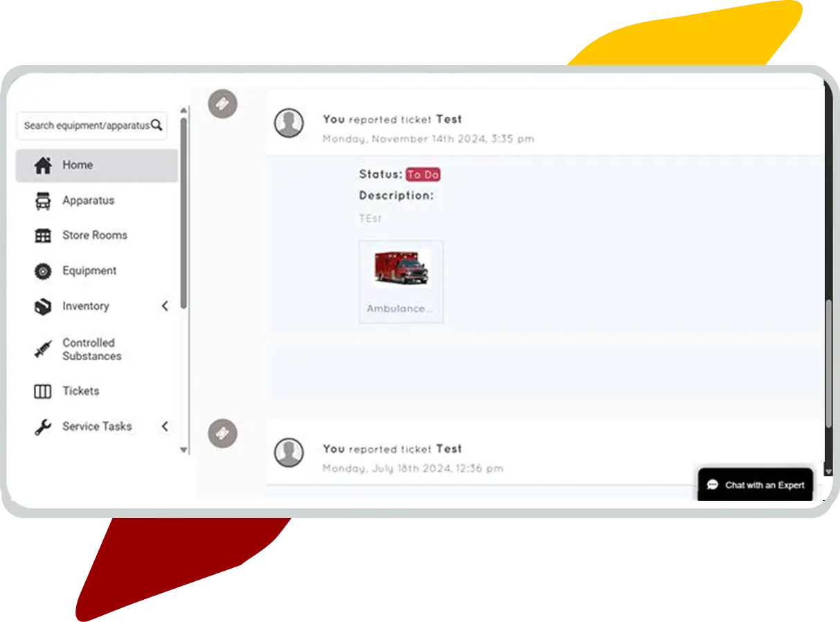Click the Service Tasks wrench icon

point(43,427)
